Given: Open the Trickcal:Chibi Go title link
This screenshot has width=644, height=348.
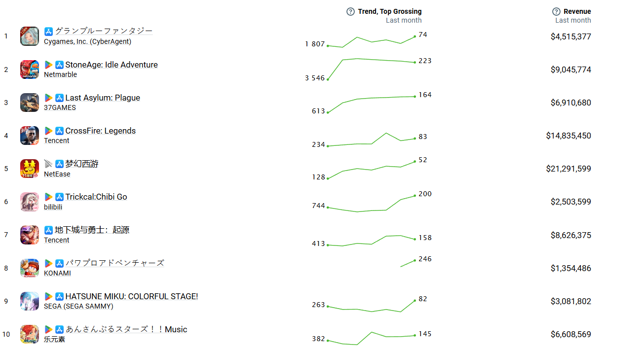Looking at the screenshot, I should click(x=96, y=197).
